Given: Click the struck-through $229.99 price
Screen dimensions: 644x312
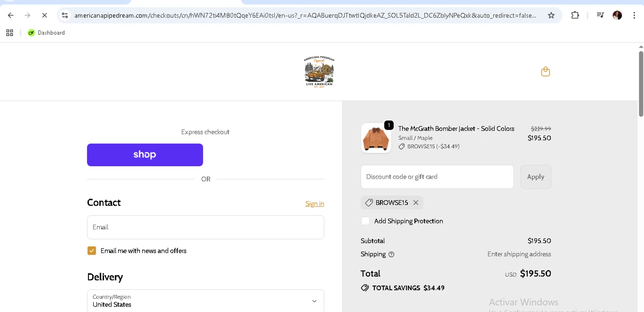Looking at the screenshot, I should (x=541, y=129).
